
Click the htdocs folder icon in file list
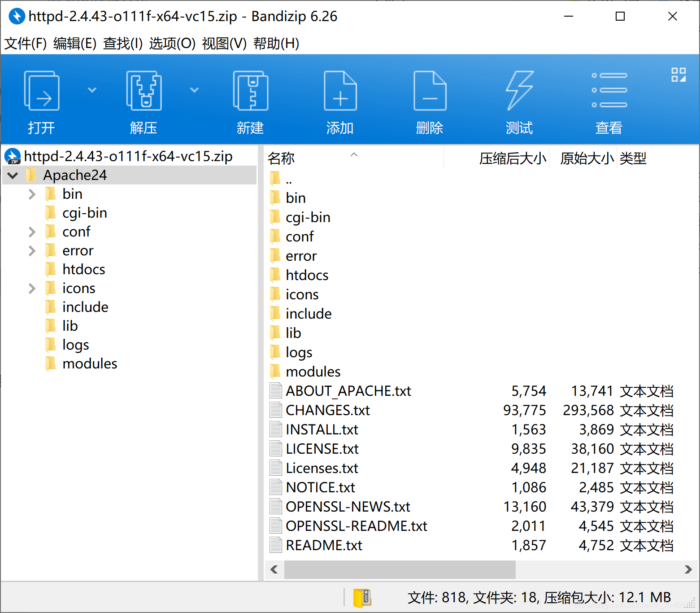(275, 275)
